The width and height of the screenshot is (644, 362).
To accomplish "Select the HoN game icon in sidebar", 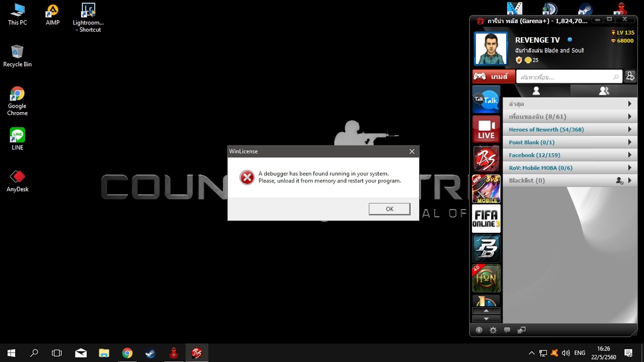I will pyautogui.click(x=486, y=278).
